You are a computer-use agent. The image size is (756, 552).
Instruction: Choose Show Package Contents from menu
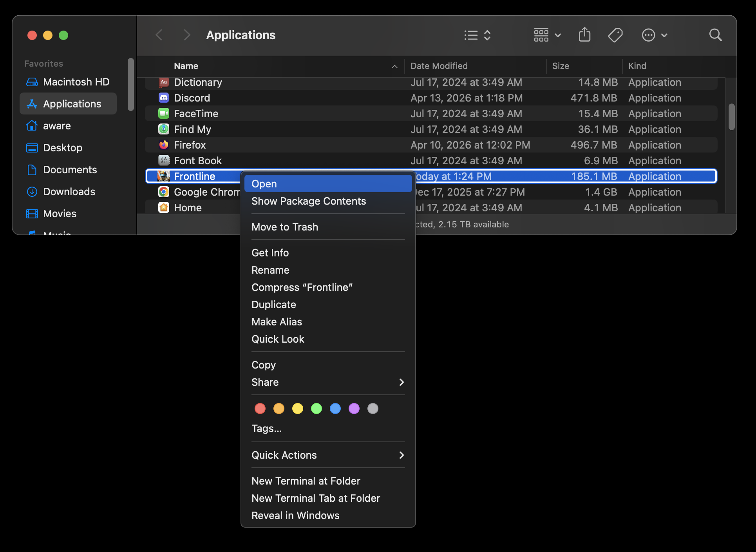click(x=309, y=201)
